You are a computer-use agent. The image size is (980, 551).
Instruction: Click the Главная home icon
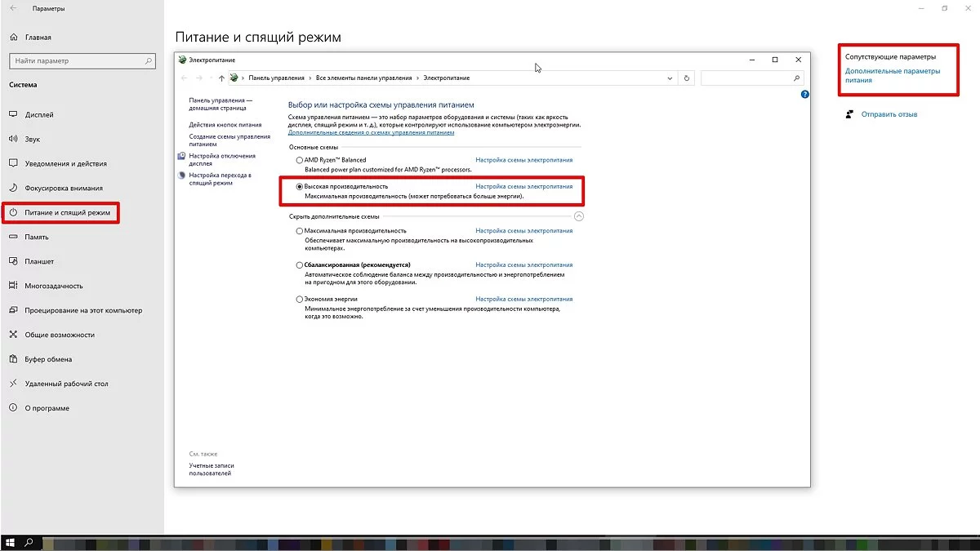click(14, 38)
